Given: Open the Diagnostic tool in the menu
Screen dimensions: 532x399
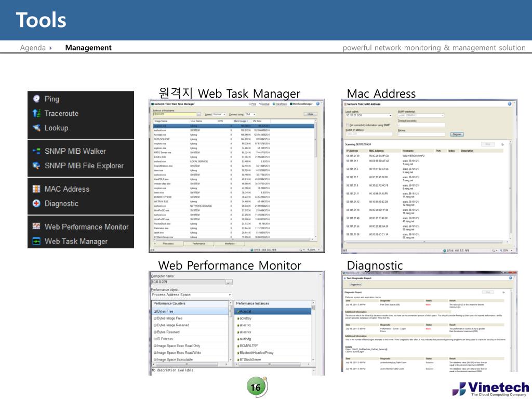Looking at the screenshot, I should [x=61, y=204].
